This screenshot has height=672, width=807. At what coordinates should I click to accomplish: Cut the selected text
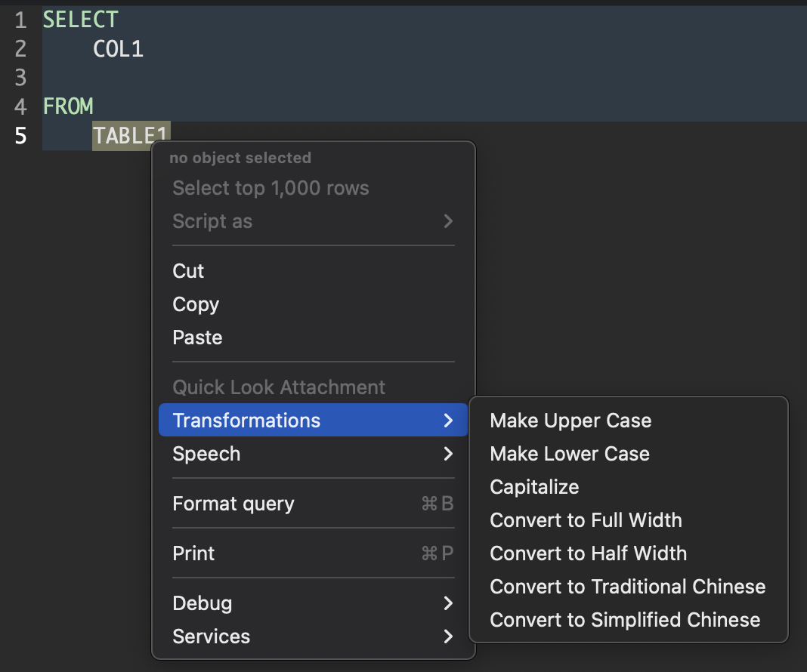187,270
